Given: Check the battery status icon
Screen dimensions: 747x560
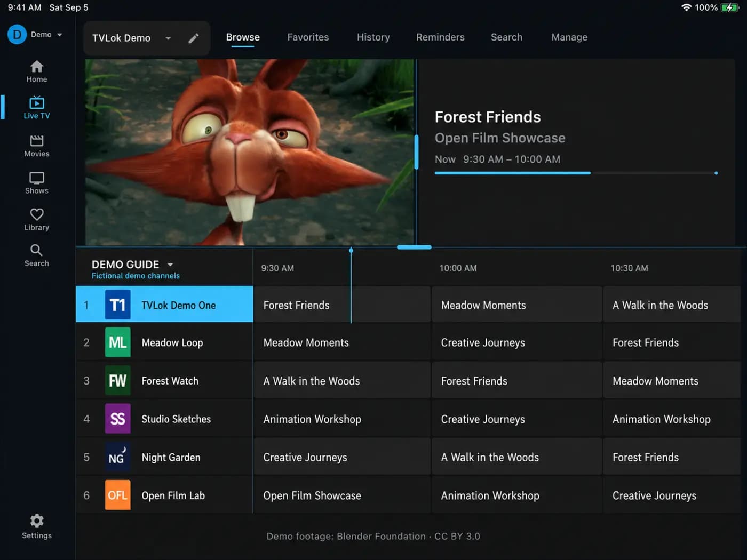Looking at the screenshot, I should click(729, 7).
